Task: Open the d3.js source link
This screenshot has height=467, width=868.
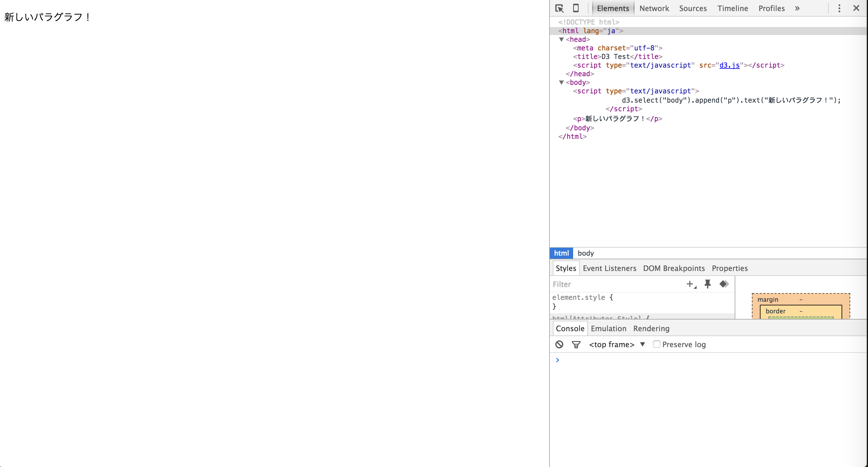Action: 729,65
